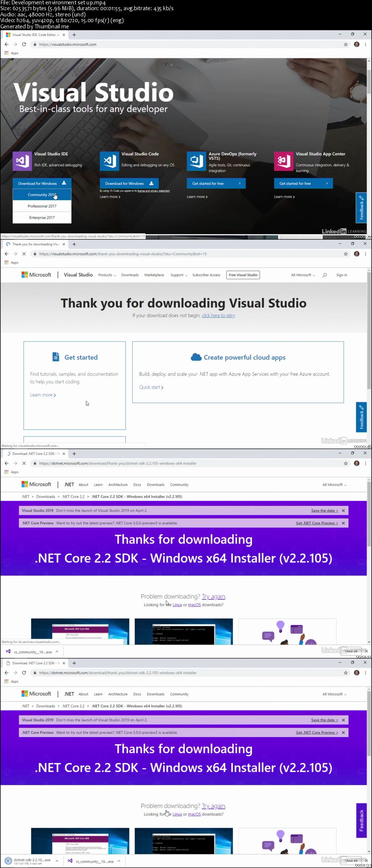Expand All Microsoft dropdown beside the search icon

pyautogui.click(x=303, y=275)
